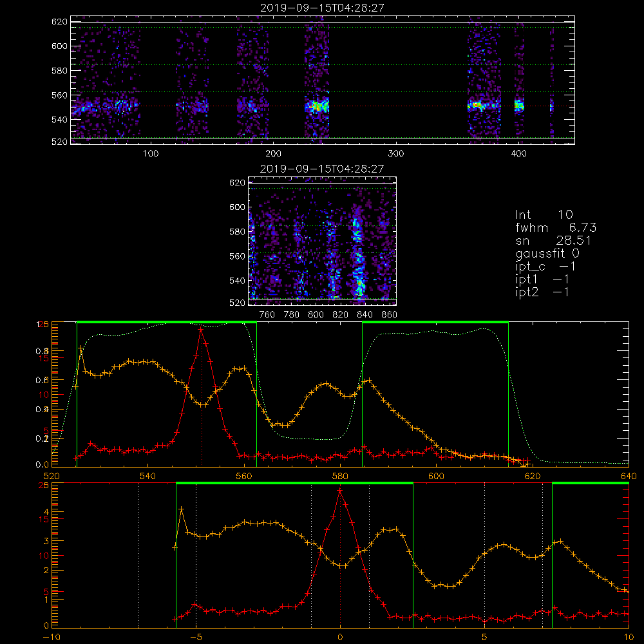Viewport: 644px width, 644px height.
Task: Click the 400 tick label under top spectrogram
Action: (518, 154)
